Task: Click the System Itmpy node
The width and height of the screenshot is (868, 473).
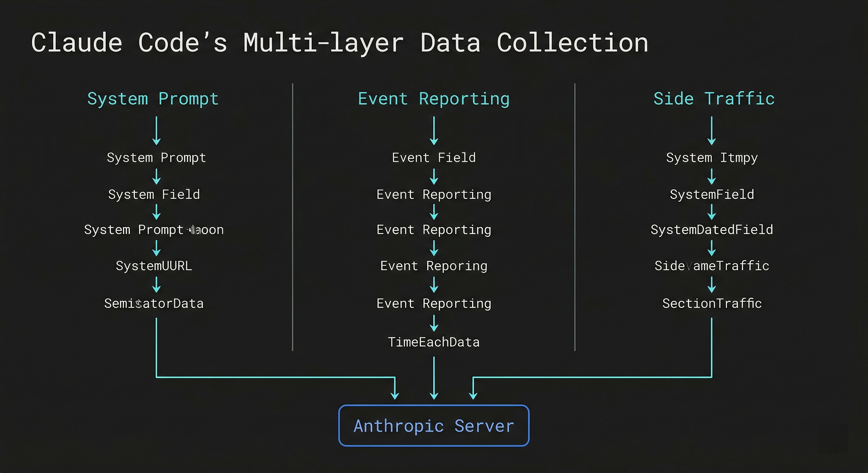Action: pos(712,158)
